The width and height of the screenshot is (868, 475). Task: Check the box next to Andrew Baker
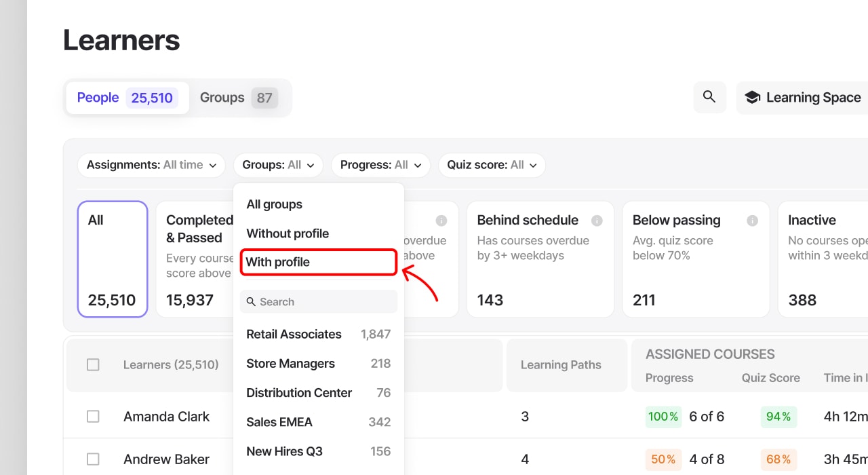click(93, 459)
